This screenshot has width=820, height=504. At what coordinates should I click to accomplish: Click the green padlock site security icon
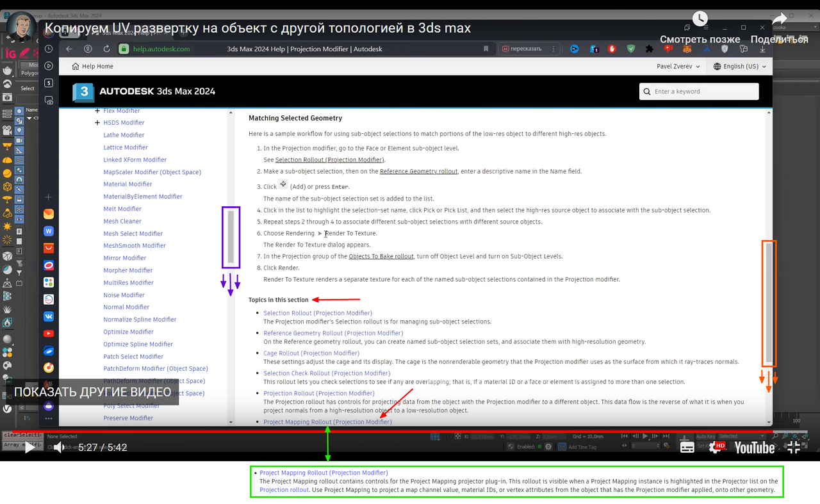(124, 49)
